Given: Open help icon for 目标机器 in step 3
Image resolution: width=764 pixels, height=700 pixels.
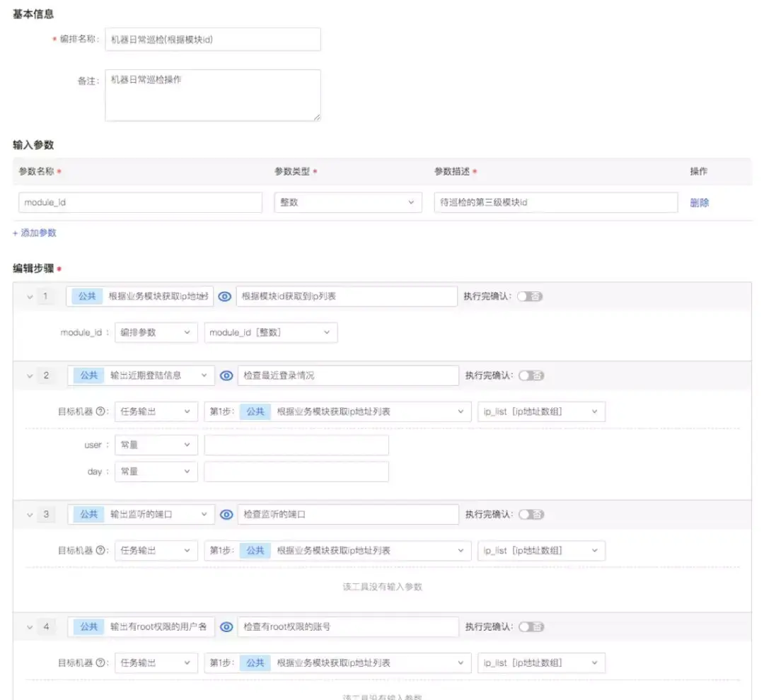Looking at the screenshot, I should [x=100, y=550].
